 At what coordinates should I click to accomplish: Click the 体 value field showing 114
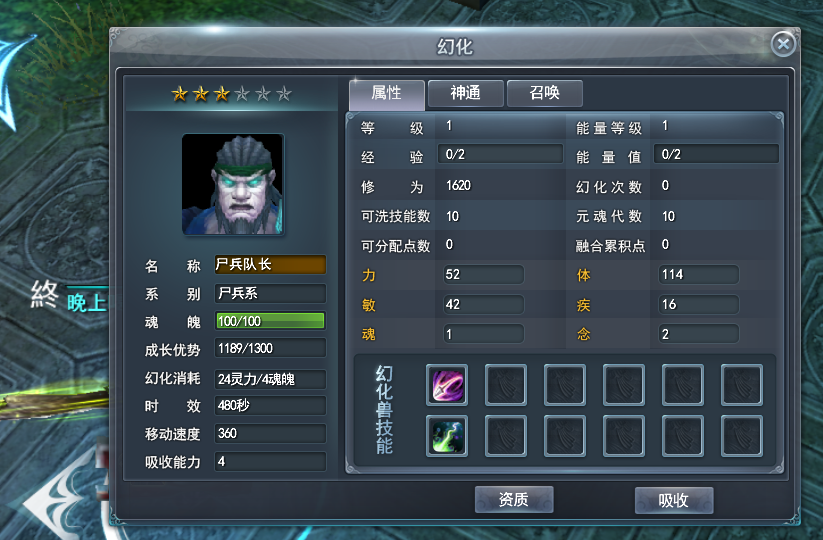point(699,274)
